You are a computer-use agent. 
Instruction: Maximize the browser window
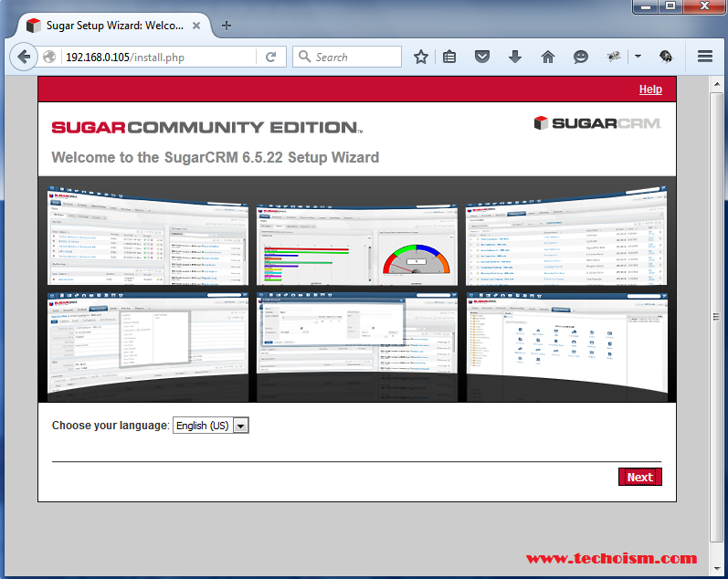click(x=670, y=6)
